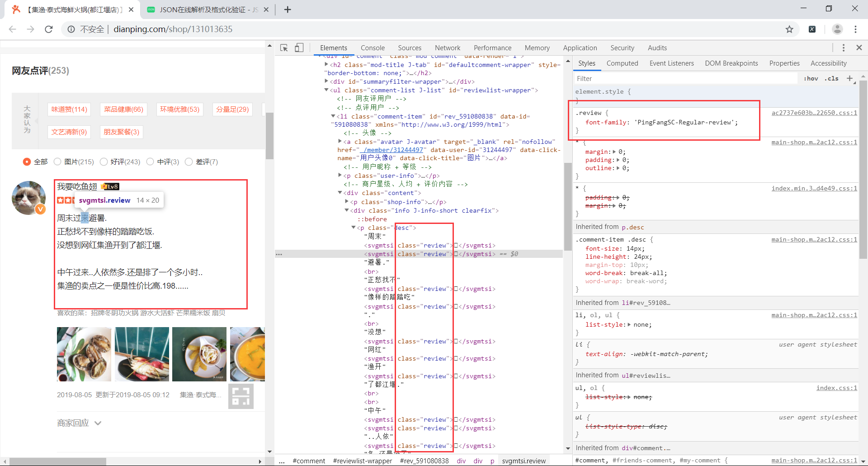868x466 pixels.
Task: Click the svgmtsi.review breadcrumb item
Action: pyautogui.click(x=524, y=461)
